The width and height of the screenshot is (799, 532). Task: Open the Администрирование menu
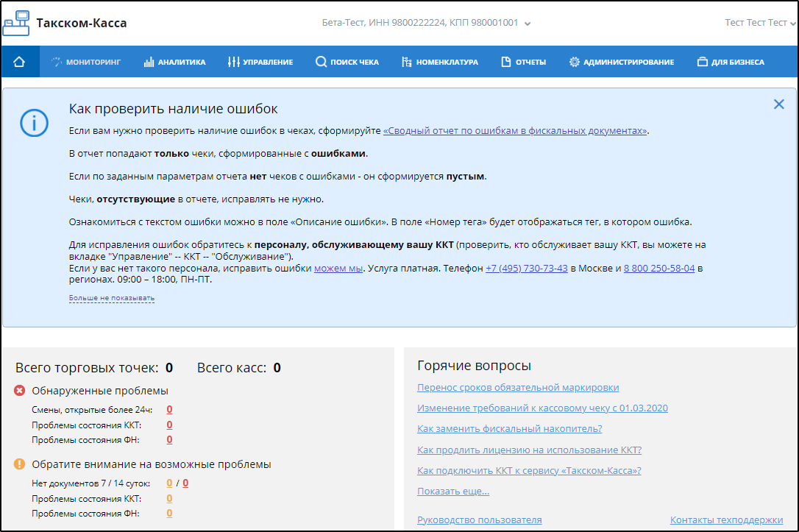tap(621, 62)
